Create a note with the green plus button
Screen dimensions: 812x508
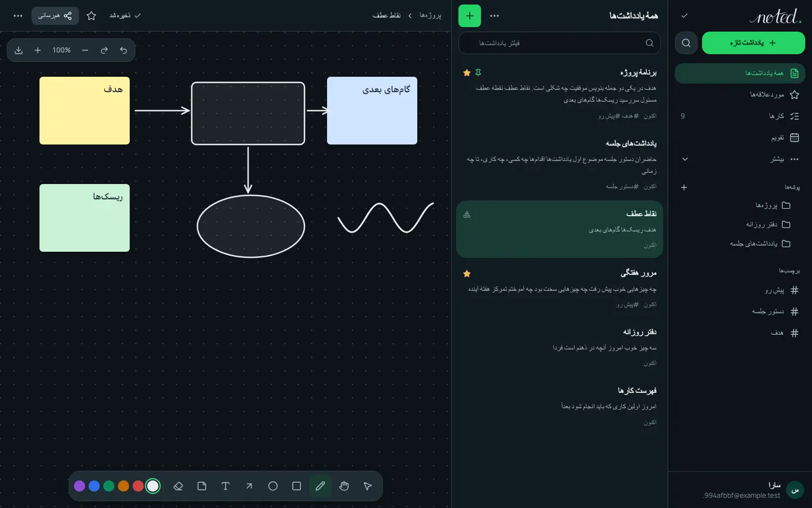[x=470, y=16]
